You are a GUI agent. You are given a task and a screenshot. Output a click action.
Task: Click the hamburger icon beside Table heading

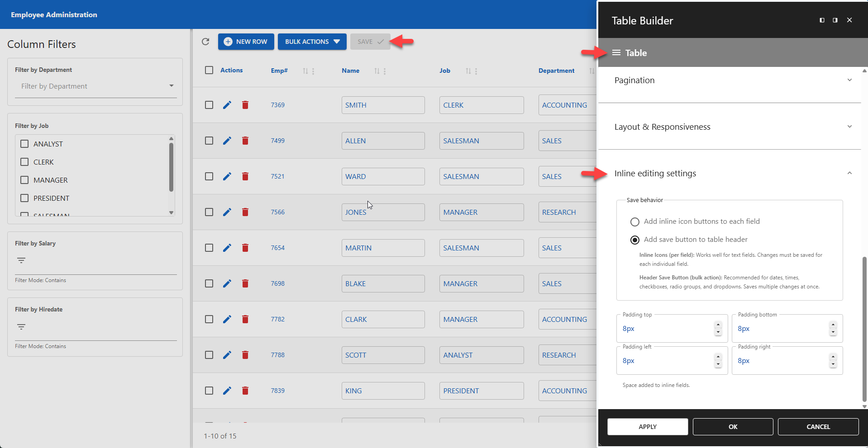pos(616,52)
